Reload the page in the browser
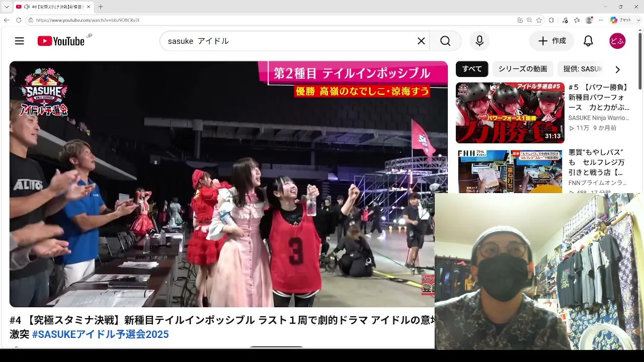The width and height of the screenshot is (644, 362). point(19,20)
